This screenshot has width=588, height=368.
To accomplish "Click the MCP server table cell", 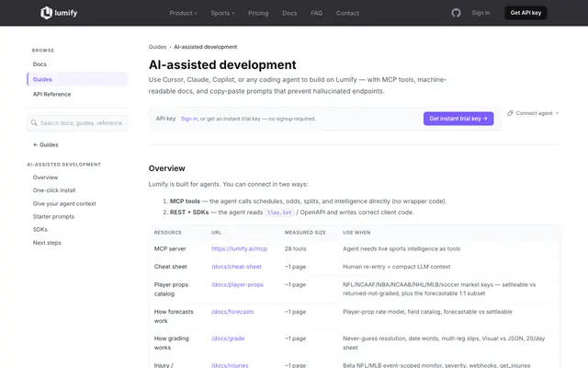I will (x=170, y=248).
